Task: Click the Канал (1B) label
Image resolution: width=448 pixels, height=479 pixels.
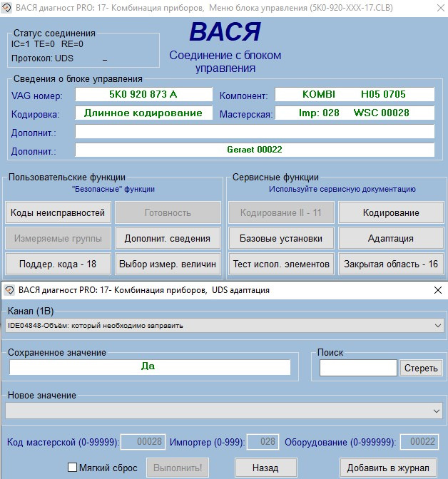Action: tap(31, 311)
